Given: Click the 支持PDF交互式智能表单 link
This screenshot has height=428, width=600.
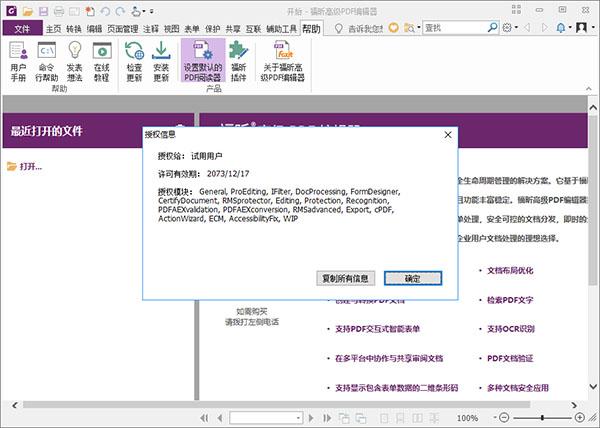Looking at the screenshot, I should point(377,329).
